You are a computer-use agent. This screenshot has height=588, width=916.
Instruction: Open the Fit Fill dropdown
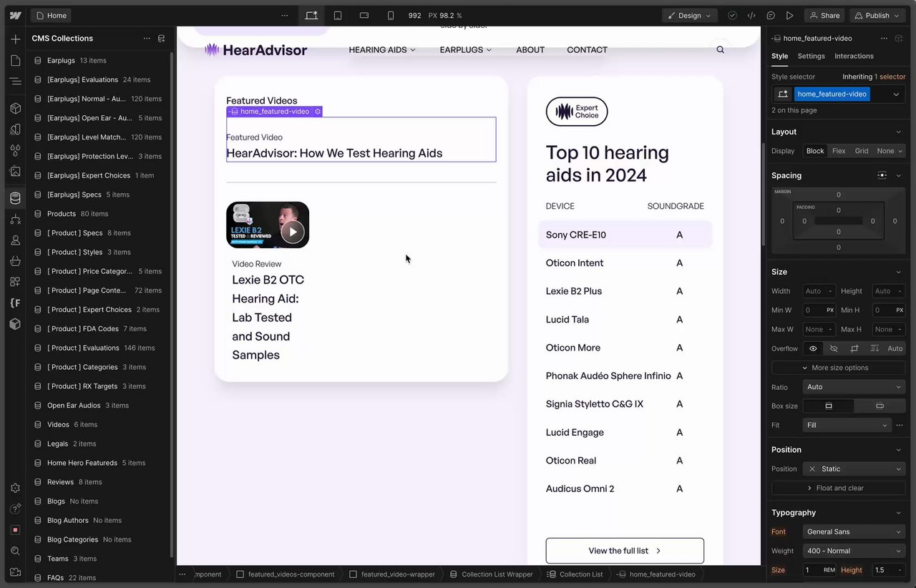(x=847, y=425)
